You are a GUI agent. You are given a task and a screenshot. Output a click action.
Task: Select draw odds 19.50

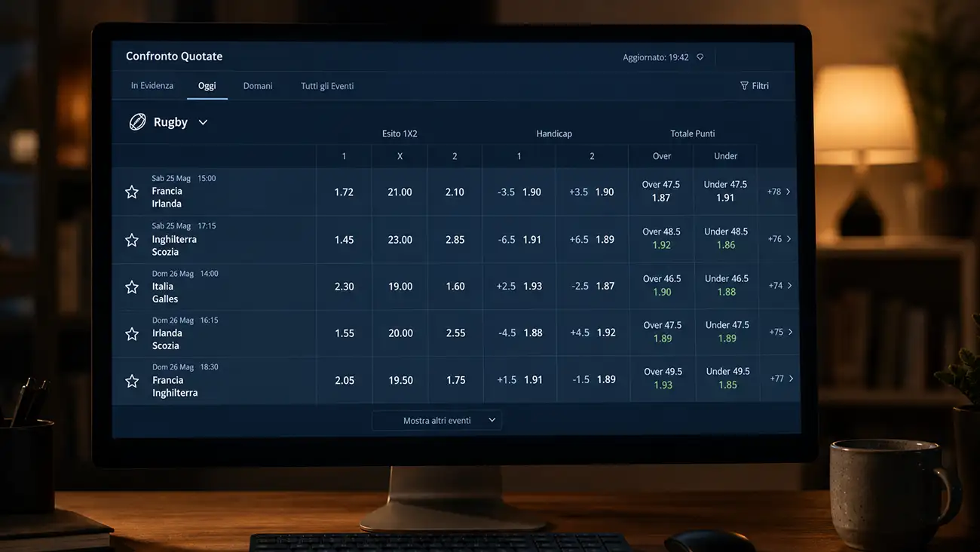point(401,381)
